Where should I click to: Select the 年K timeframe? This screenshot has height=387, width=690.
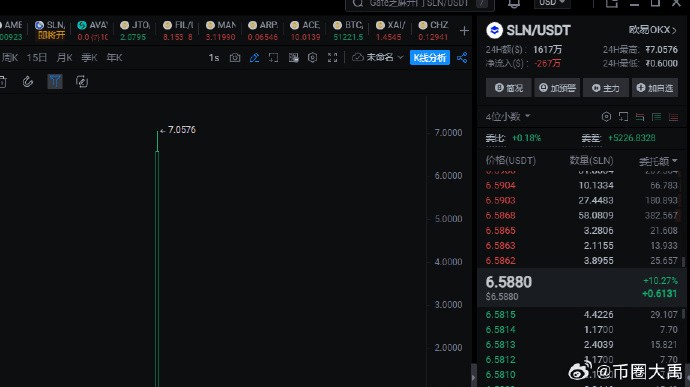(x=114, y=58)
